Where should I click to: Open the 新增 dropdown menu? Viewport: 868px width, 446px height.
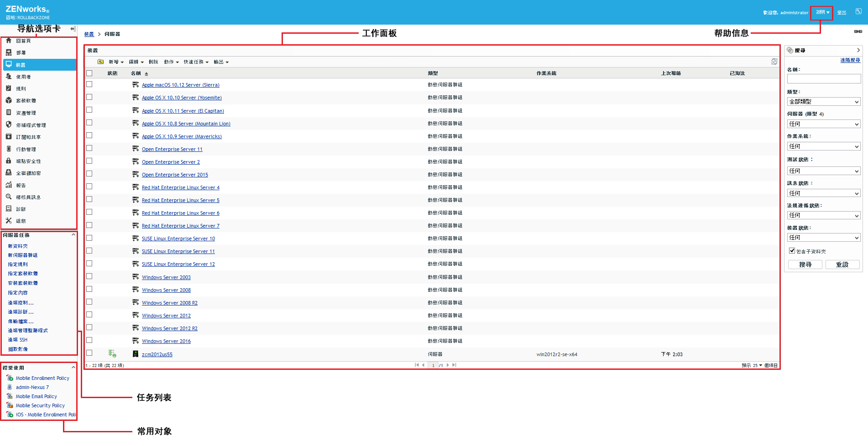pyautogui.click(x=116, y=62)
